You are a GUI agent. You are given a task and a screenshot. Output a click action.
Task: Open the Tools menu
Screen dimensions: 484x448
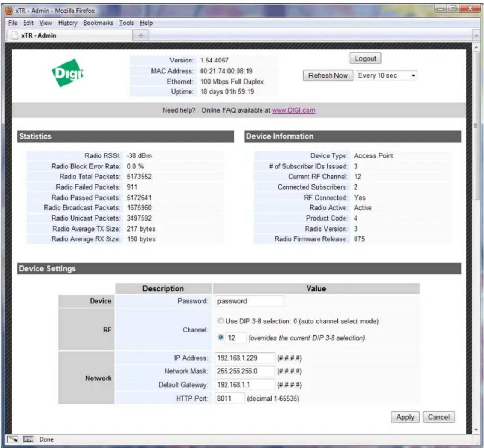tap(127, 23)
